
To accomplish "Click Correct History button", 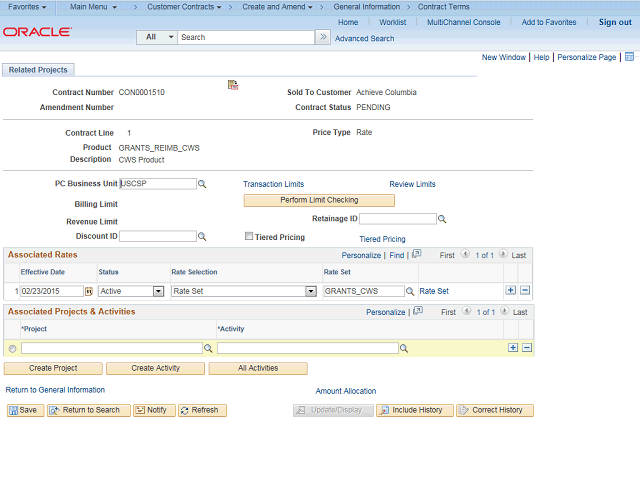I will click(495, 410).
